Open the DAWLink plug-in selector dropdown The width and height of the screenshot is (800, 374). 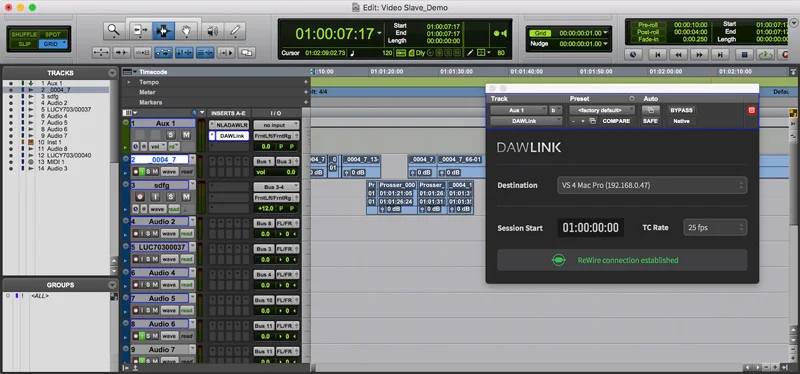click(x=526, y=121)
